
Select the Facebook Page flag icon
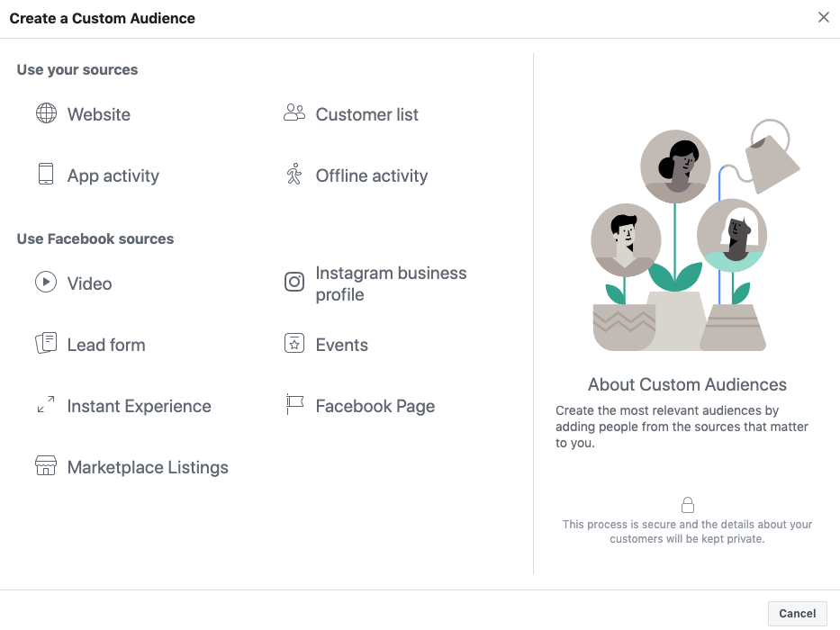[x=294, y=404]
